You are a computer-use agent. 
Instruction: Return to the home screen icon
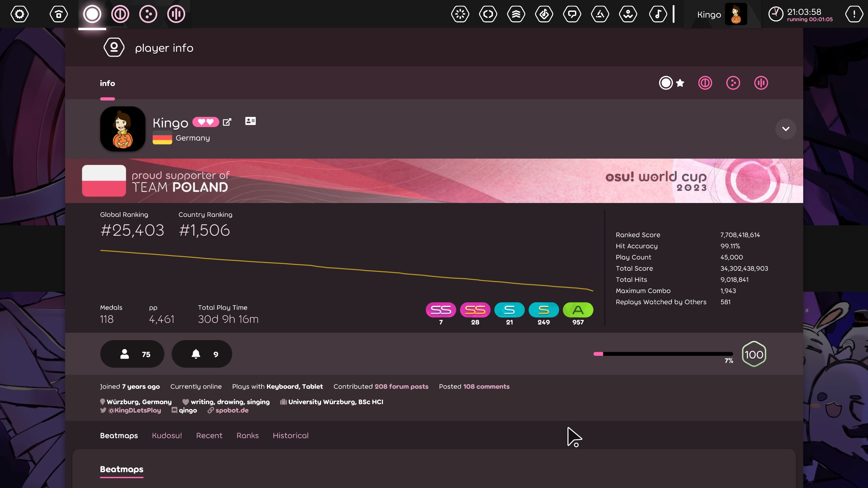pyautogui.click(x=58, y=14)
